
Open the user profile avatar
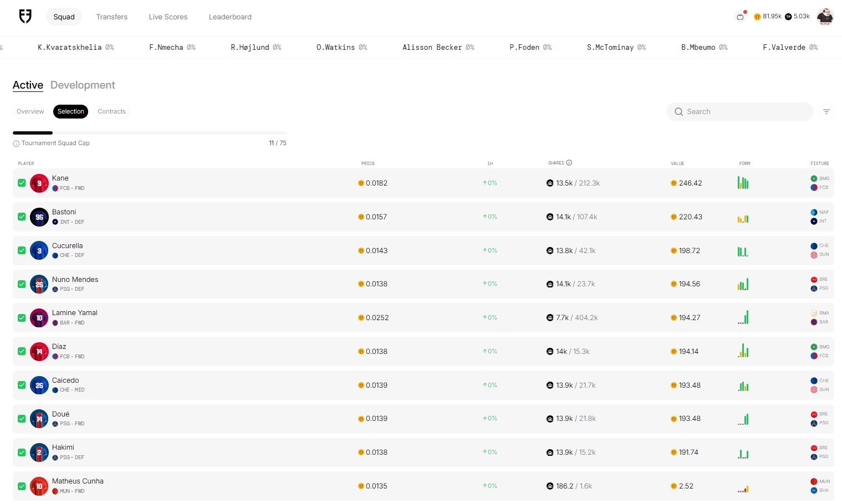[x=825, y=17]
